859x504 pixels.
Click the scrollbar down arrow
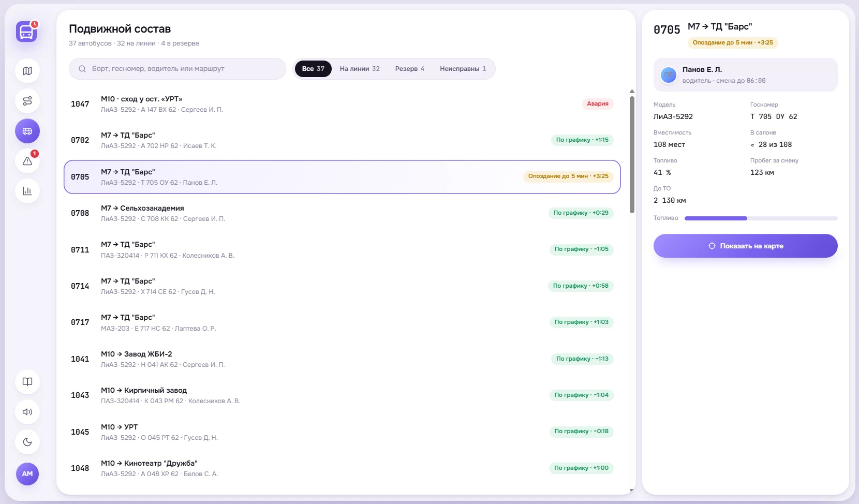pyautogui.click(x=632, y=490)
